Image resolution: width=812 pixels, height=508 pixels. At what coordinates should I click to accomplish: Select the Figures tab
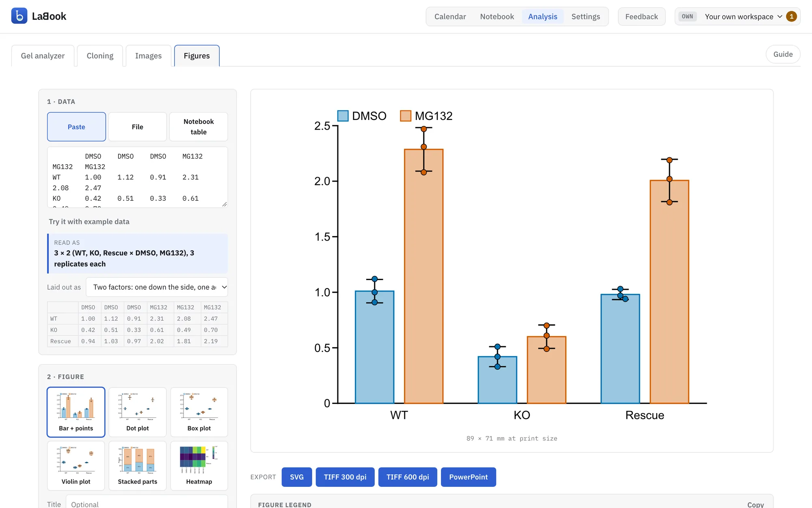(197, 56)
